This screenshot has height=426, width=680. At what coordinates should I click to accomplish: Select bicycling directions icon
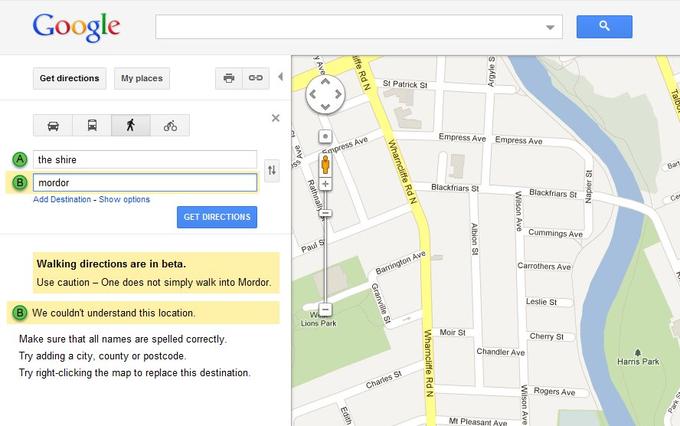(170, 125)
